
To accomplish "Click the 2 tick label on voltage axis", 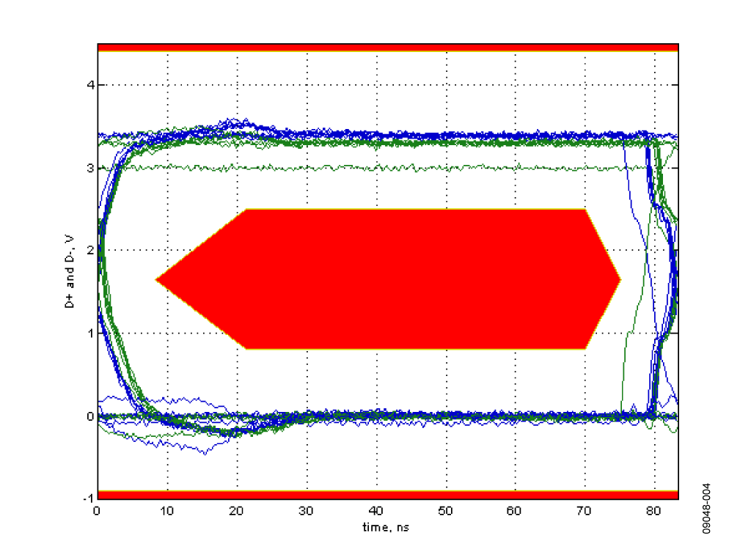I will 90,251.
